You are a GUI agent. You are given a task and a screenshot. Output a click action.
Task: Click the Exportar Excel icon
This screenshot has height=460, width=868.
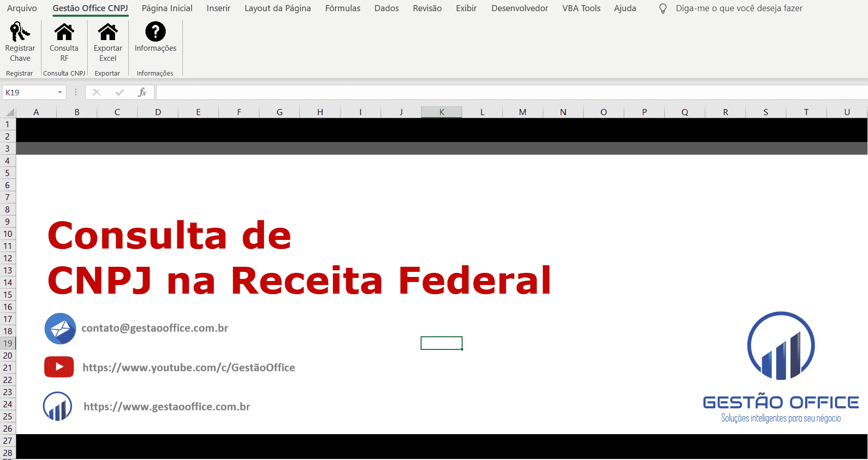click(x=107, y=32)
